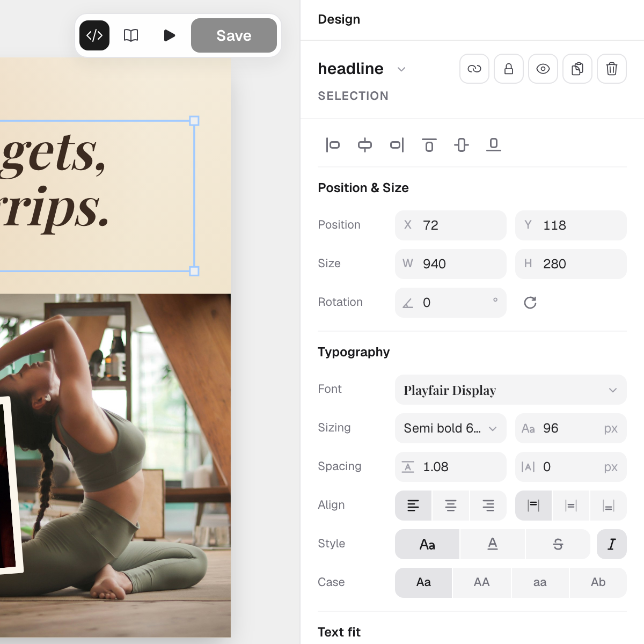Open the Playfair Display font dropdown
Image resolution: width=644 pixels, height=644 pixels.
(511, 390)
